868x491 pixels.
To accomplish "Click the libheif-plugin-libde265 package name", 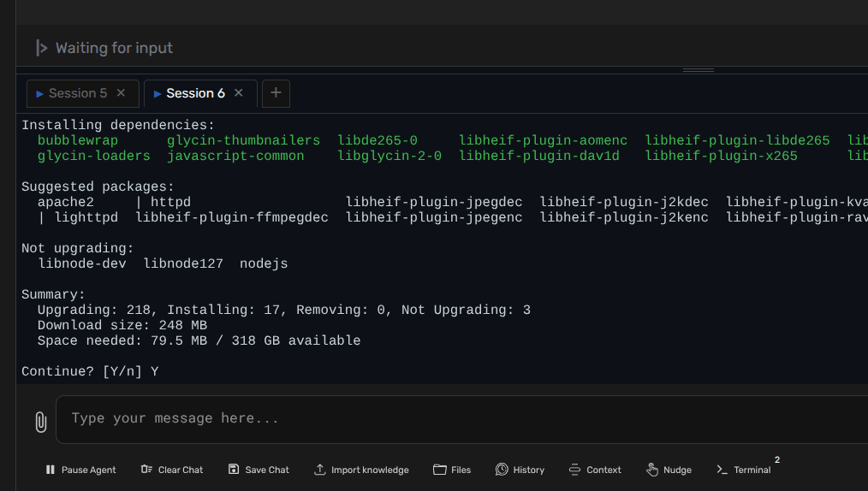I will [737, 140].
